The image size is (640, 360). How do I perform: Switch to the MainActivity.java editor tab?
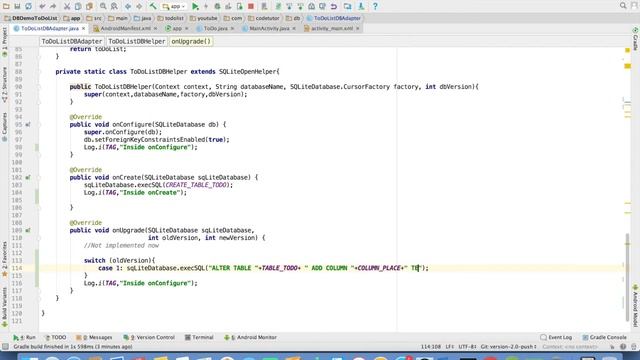[x=269, y=29]
